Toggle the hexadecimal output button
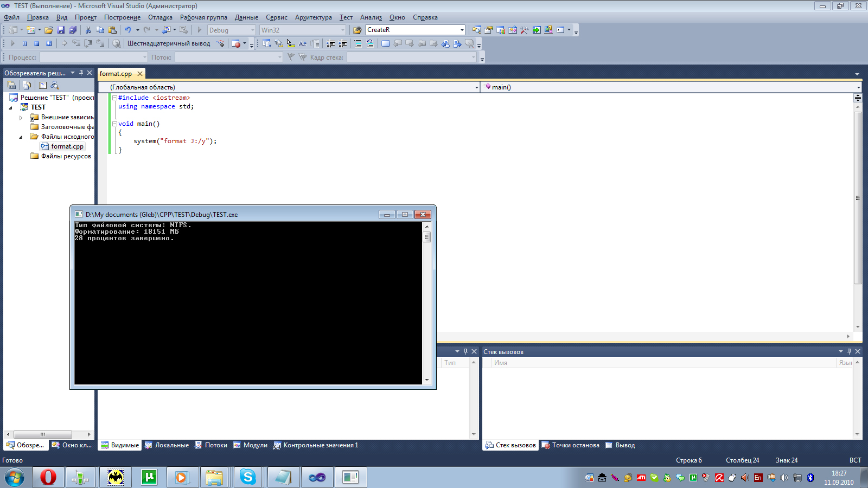868x488 pixels. click(169, 43)
